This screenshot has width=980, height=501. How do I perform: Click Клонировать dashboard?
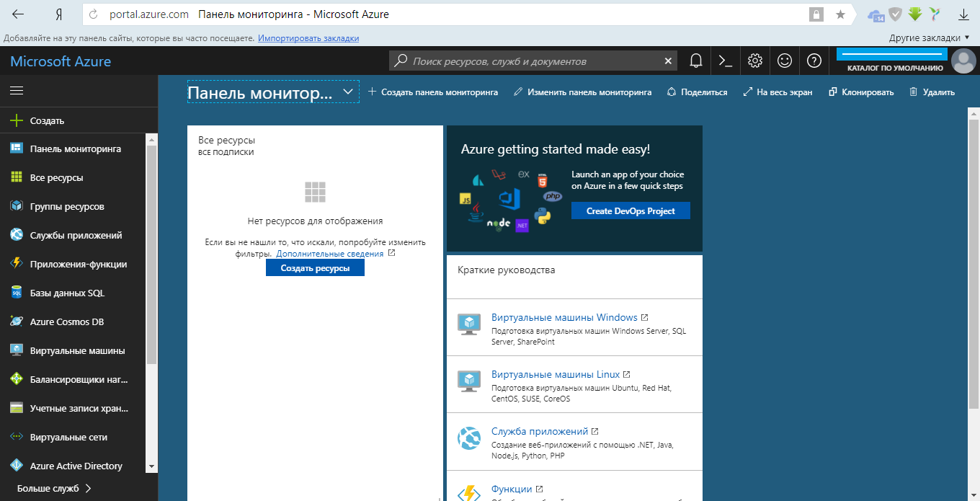point(861,92)
